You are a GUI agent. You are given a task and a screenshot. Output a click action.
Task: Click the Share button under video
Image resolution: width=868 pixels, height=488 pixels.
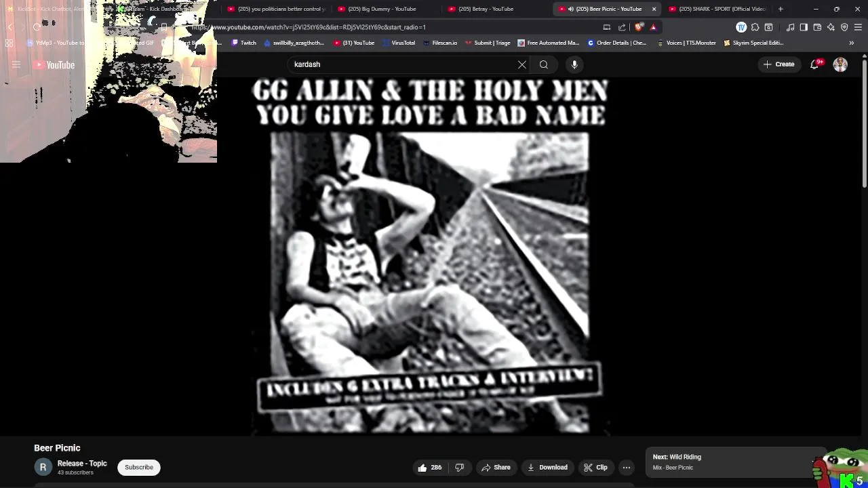pos(496,467)
